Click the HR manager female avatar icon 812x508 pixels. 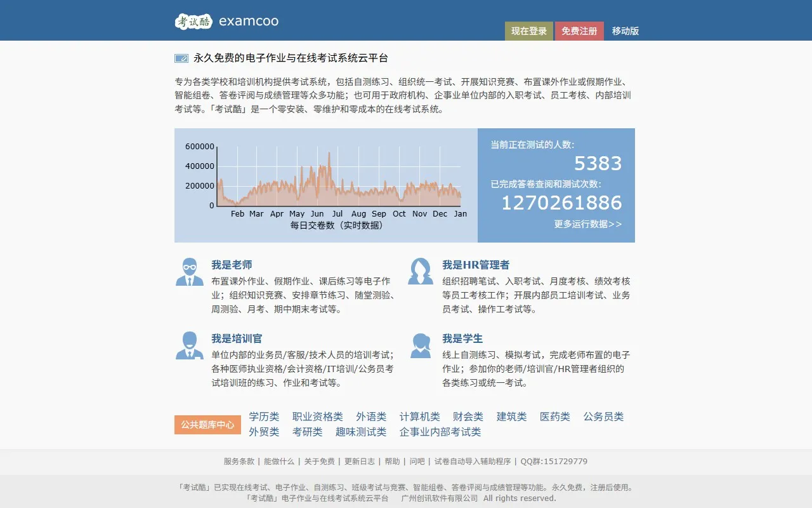coord(420,272)
